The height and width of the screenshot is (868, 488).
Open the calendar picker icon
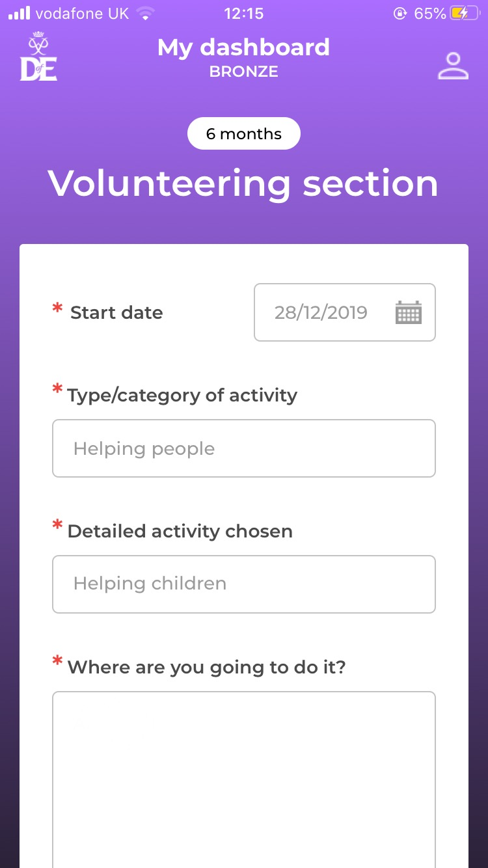pos(409,312)
